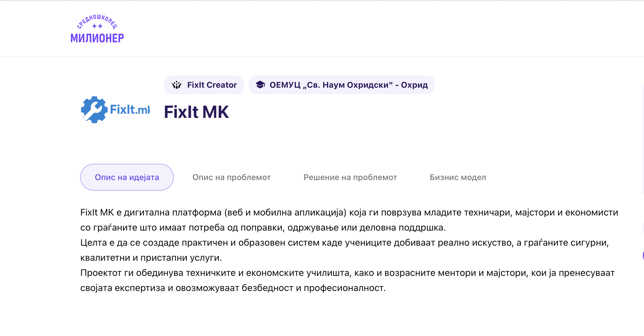Click the blue gear-wrench FixIt logo
The width and height of the screenshot is (644, 336).
pos(94,110)
